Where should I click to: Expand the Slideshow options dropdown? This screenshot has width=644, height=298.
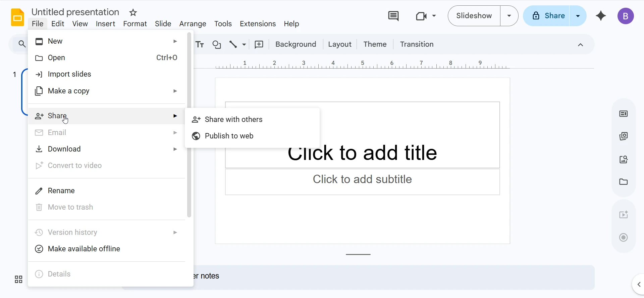pos(509,16)
